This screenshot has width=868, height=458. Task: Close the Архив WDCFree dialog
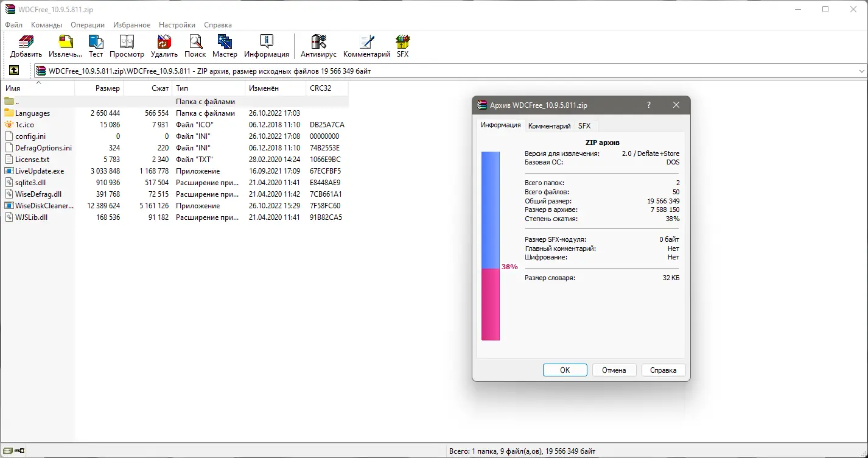(676, 105)
